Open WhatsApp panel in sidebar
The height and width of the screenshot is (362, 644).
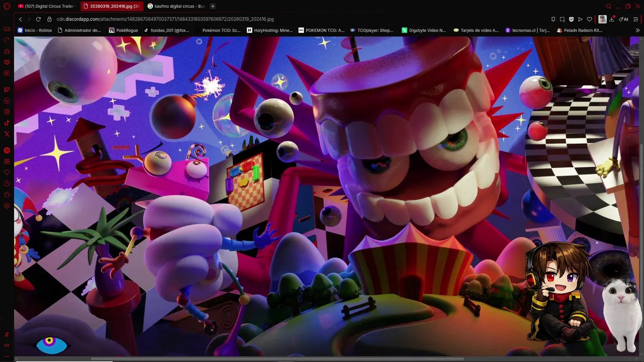(x=7, y=101)
